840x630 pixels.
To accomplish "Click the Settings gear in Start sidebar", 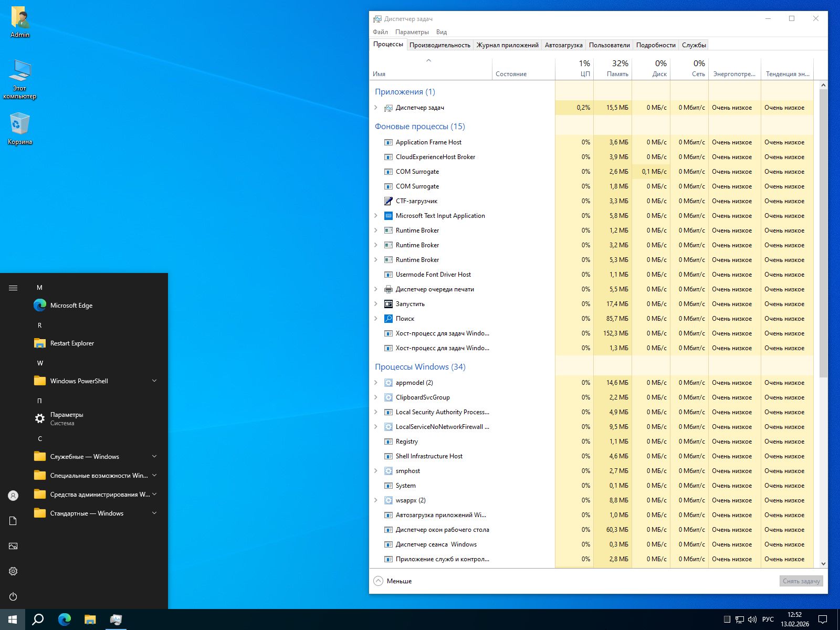I will pos(13,571).
